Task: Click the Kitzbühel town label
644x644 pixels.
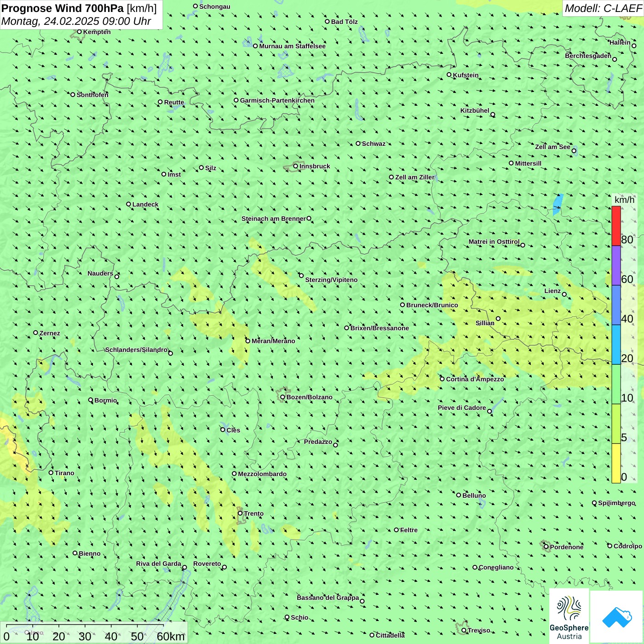Action: pyautogui.click(x=475, y=110)
